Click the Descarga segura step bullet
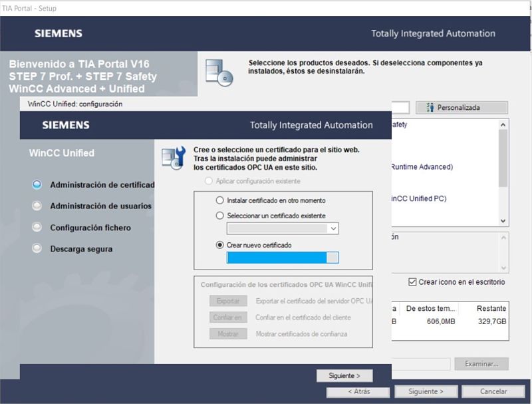Viewport: 532px width, 404px height. [37, 249]
